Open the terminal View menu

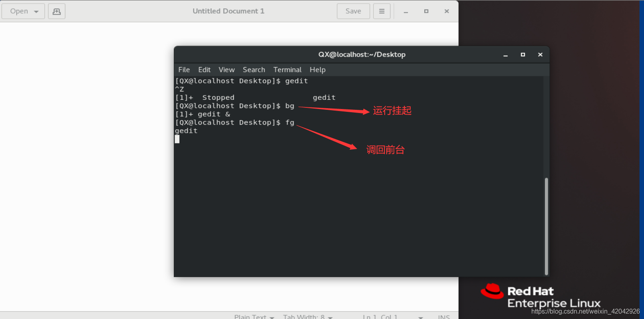click(x=227, y=69)
